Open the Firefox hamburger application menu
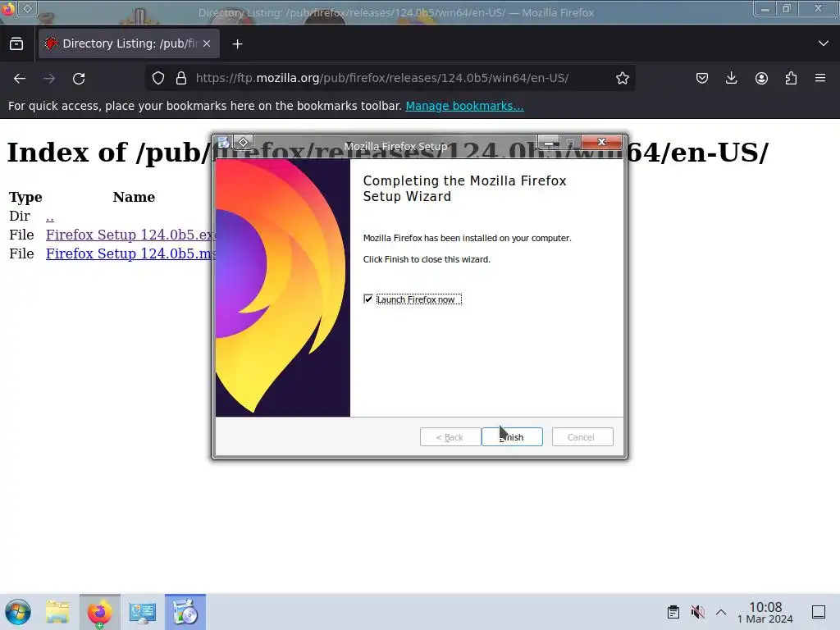Screen dimensions: 840x630 [820, 78]
